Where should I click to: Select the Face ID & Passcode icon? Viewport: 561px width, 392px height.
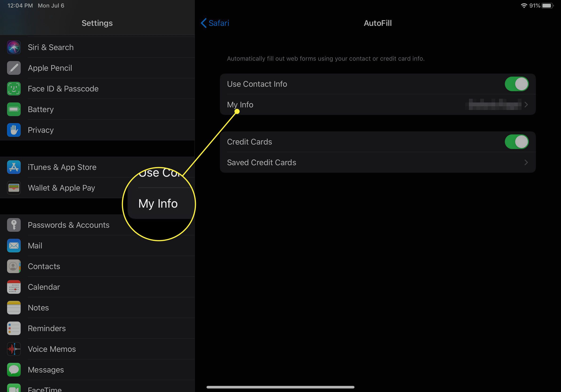[x=14, y=88]
